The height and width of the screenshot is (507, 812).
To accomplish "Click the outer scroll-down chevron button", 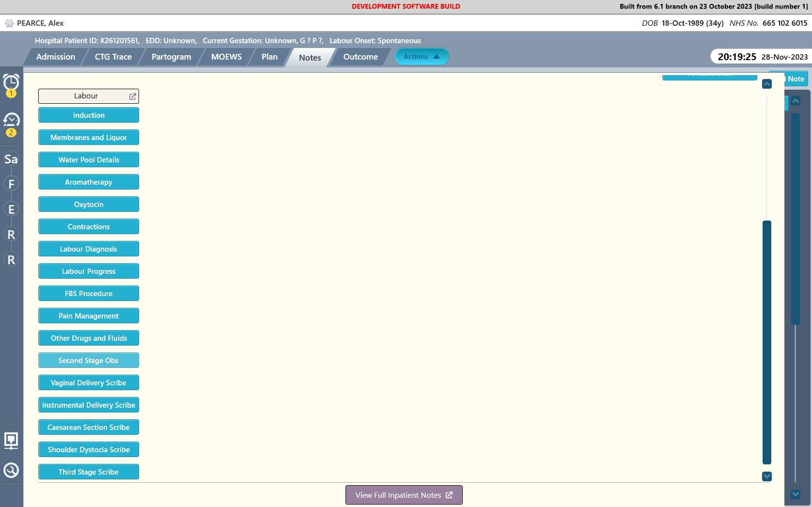I will coord(796,494).
